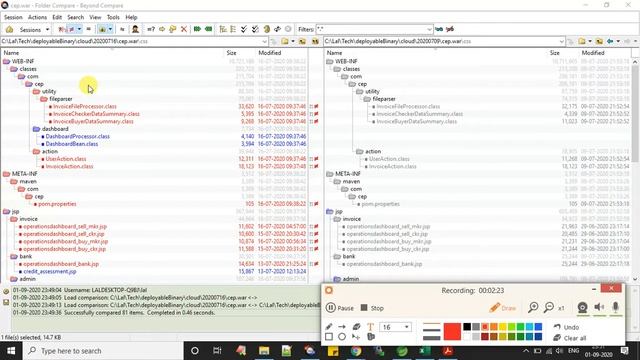Open Search menu

click(x=76, y=17)
